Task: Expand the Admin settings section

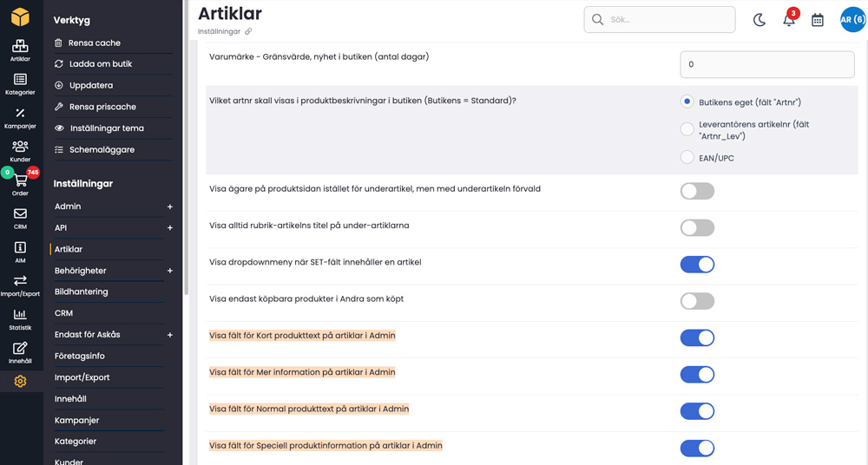Action: point(170,206)
